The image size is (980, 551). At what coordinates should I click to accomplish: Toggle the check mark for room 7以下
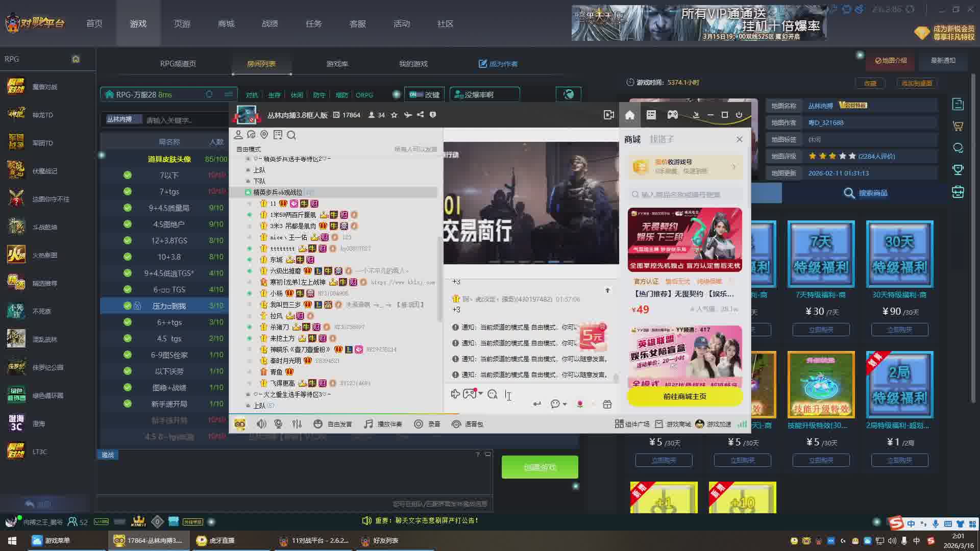point(128,175)
